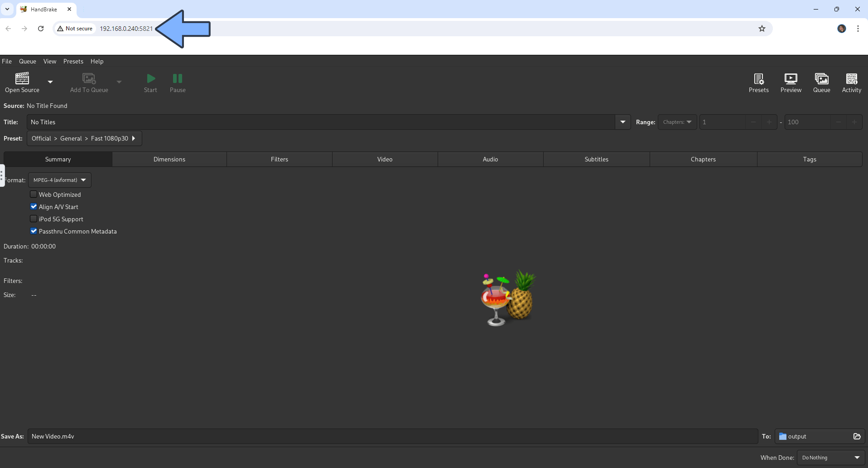868x468 pixels.
Task: Click the browser forward arrow
Action: pyautogui.click(x=24, y=29)
